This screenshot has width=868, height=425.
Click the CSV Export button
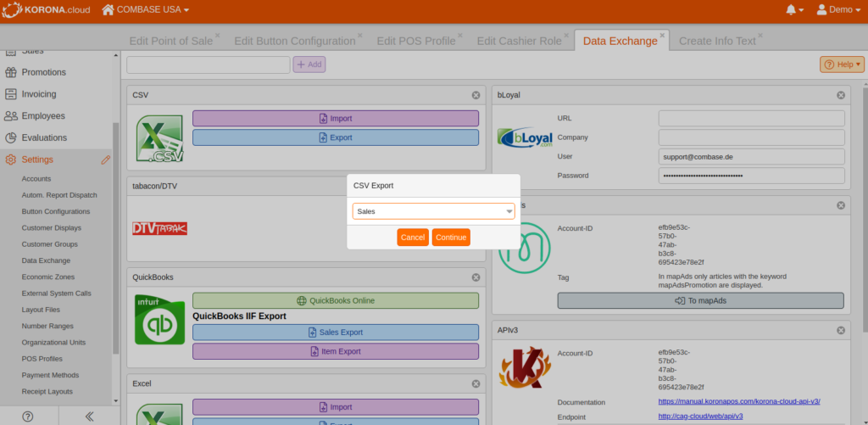(336, 137)
